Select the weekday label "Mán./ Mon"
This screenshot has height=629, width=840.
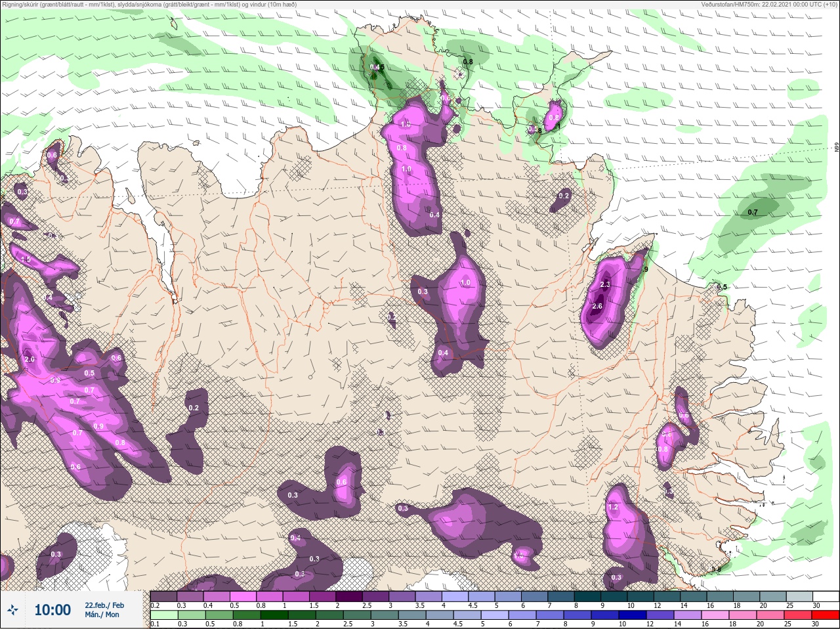(102, 615)
